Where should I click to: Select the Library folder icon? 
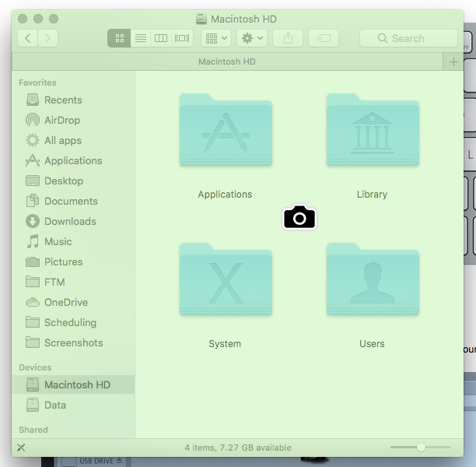coord(373,130)
